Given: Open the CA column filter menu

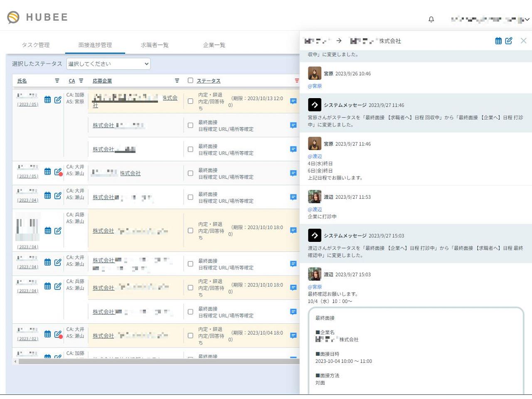Looking at the screenshot, I should click(81, 81).
